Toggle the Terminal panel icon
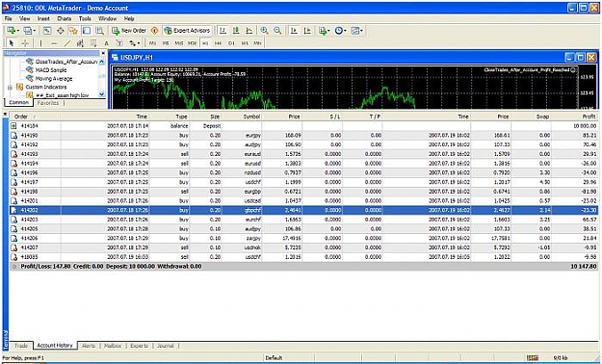Image resolution: width=602 pixels, height=364 pixels. tap(87, 31)
